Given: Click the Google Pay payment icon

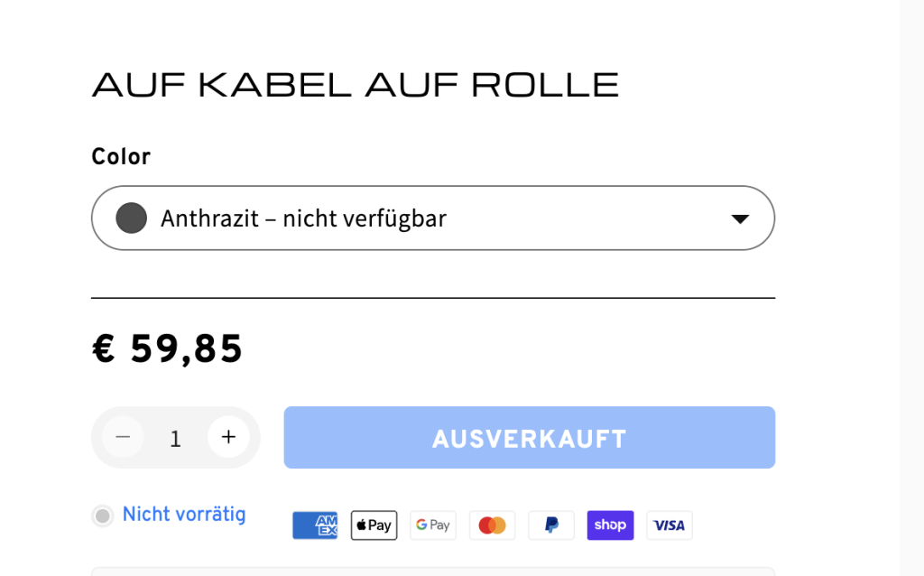Looking at the screenshot, I should [x=433, y=525].
